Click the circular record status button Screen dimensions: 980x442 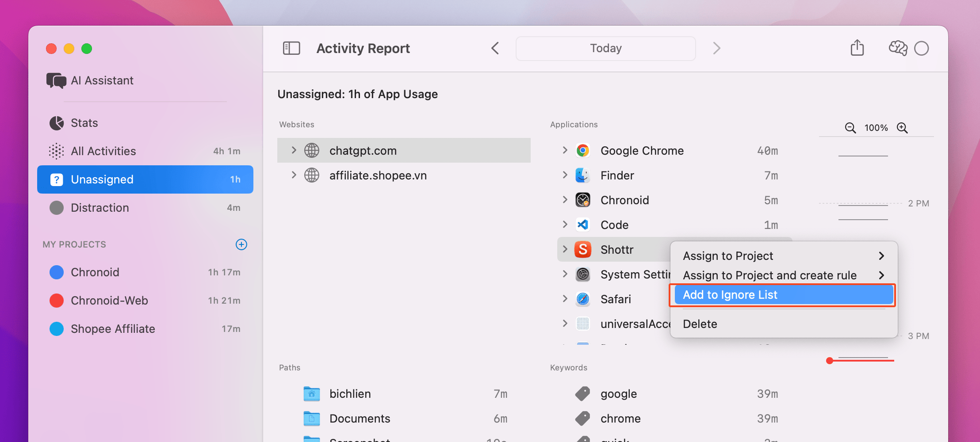(921, 48)
